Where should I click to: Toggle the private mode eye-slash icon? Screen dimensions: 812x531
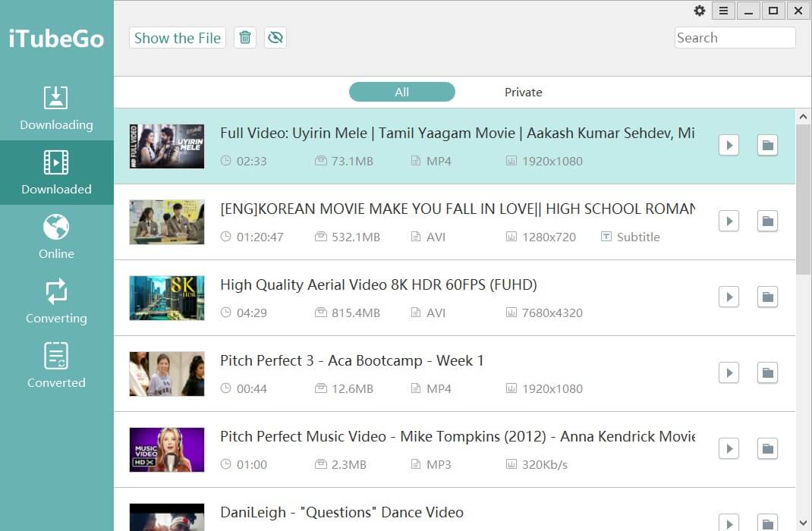point(275,38)
